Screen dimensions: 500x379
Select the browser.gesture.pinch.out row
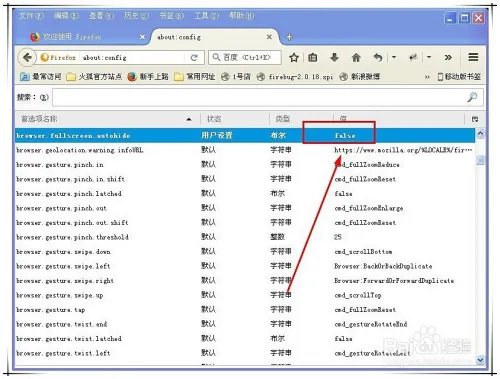pos(245,208)
